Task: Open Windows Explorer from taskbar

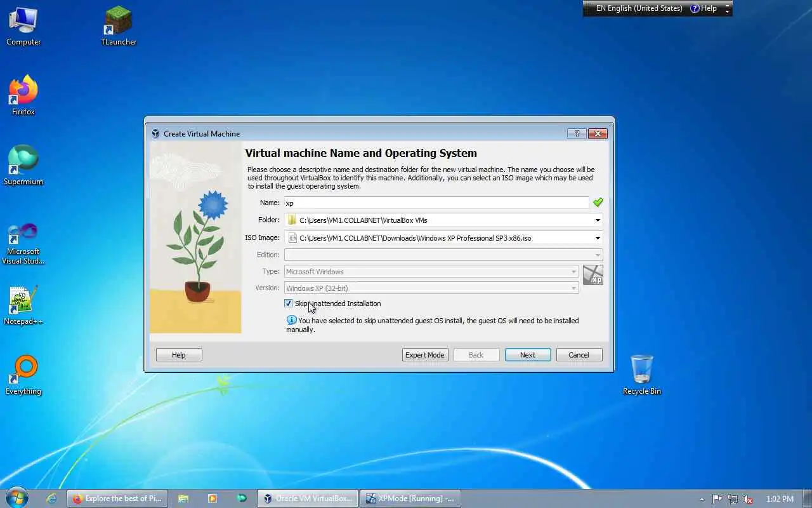Action: coord(183,498)
